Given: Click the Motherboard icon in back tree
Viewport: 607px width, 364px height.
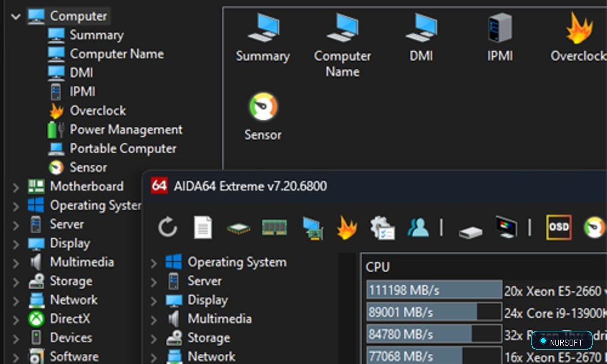Looking at the screenshot, I should pyautogui.click(x=36, y=186).
